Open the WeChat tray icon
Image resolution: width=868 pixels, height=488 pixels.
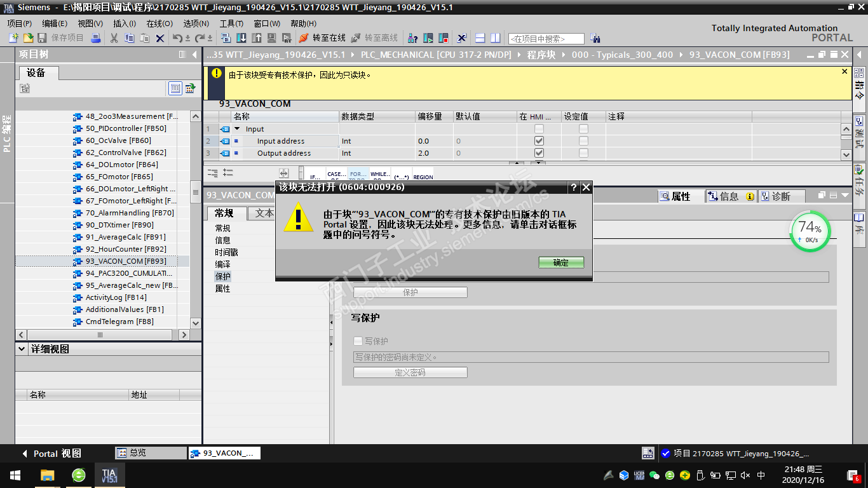(654, 475)
